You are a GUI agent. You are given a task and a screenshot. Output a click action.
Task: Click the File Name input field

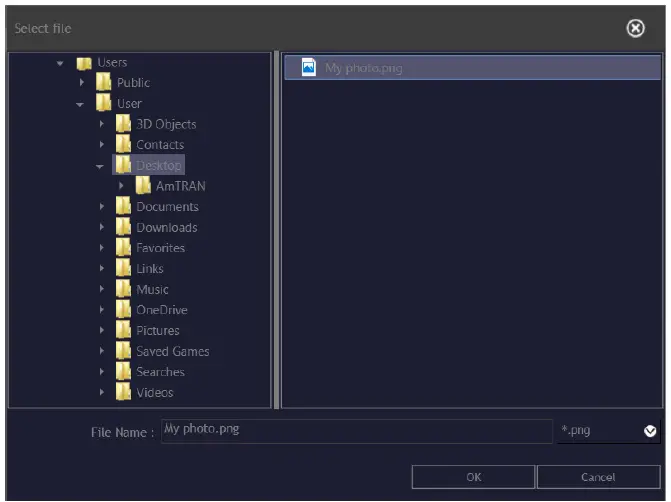(357, 431)
